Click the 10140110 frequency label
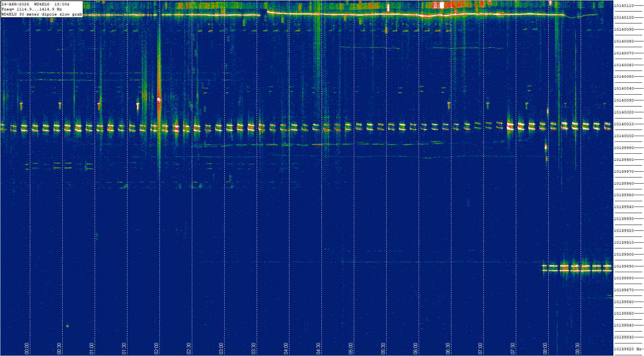 (x=624, y=6)
